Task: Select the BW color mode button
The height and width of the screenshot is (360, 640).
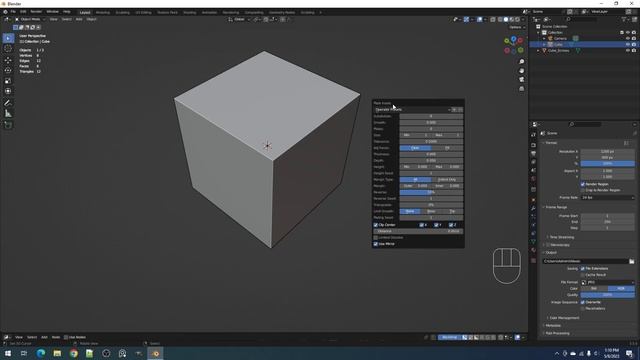Action: coord(594,289)
